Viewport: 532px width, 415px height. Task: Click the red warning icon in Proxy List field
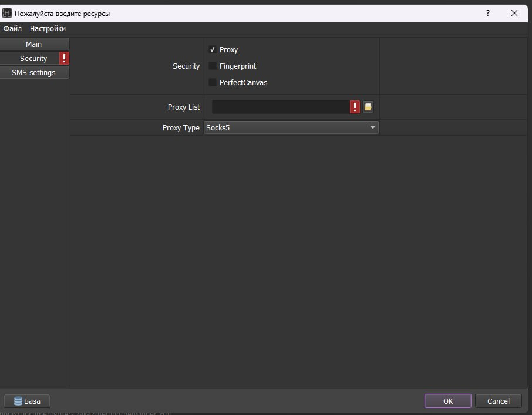pos(355,107)
